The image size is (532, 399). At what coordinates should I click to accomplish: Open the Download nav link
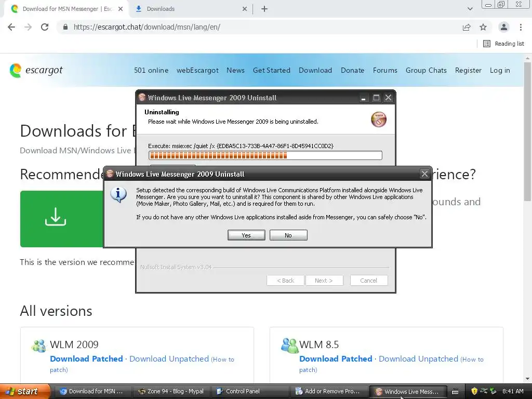pos(315,70)
